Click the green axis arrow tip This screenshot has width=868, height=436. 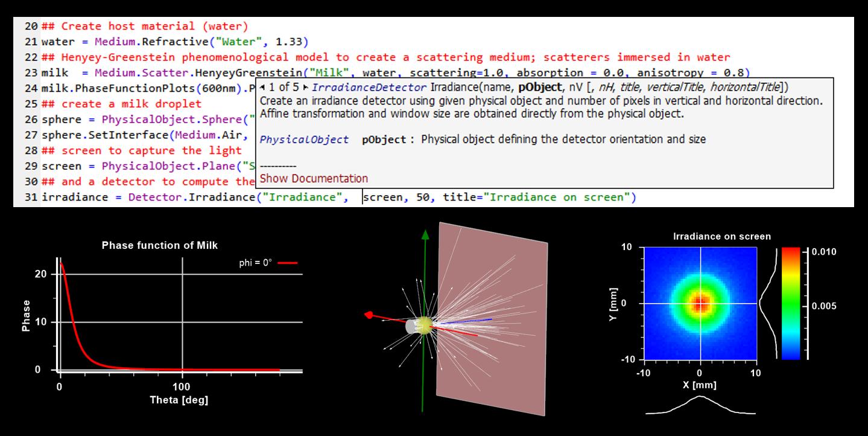pyautogui.click(x=426, y=235)
